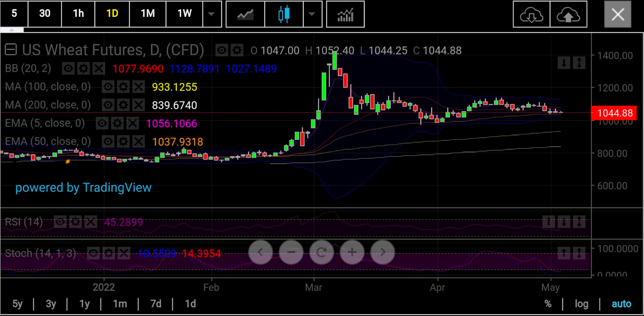
Task: Maximize the RSI pane
Action: (x=579, y=222)
